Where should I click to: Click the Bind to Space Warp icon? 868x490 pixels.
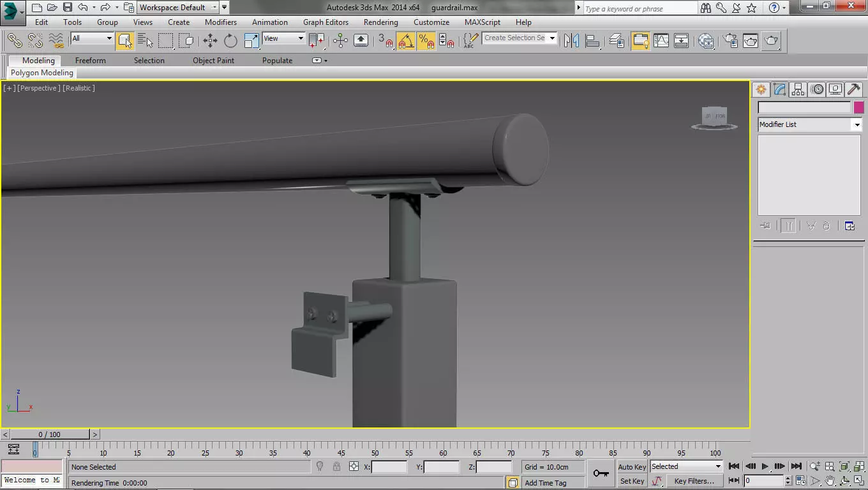[56, 40]
